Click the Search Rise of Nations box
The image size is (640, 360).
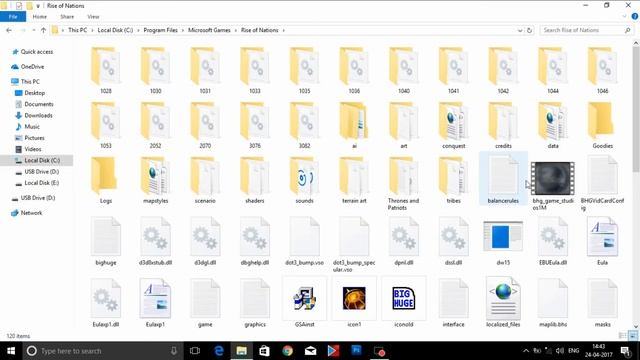pos(586,30)
